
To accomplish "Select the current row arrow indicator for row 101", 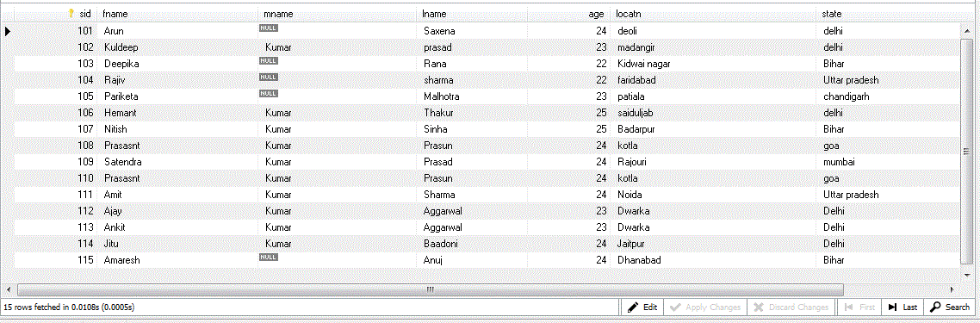I will pyautogui.click(x=8, y=31).
